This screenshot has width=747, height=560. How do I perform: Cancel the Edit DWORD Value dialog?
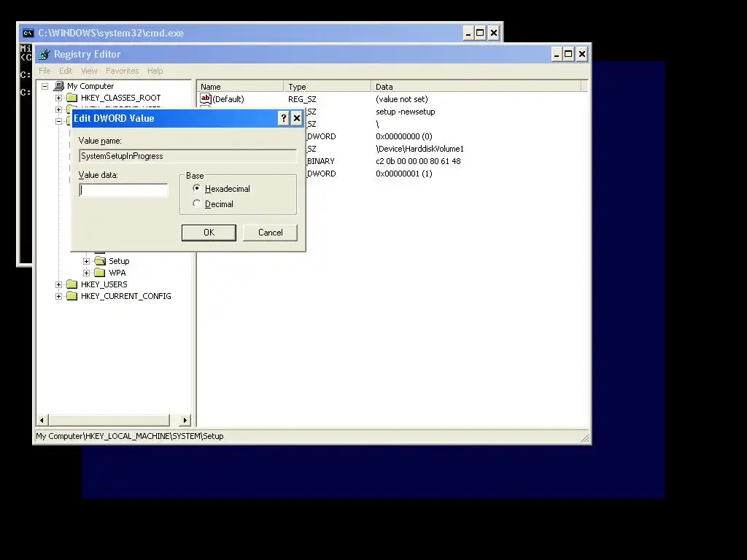pos(270,233)
